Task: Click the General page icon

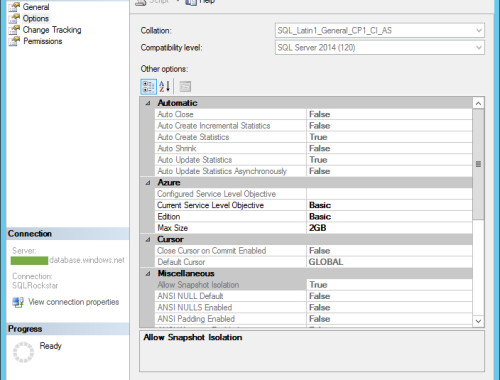Action: 14,7
